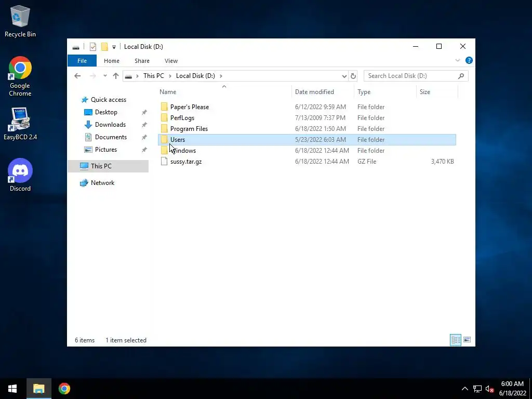Open Help via blue question mark
Image resolution: width=532 pixels, height=399 pixels.
pyautogui.click(x=469, y=60)
